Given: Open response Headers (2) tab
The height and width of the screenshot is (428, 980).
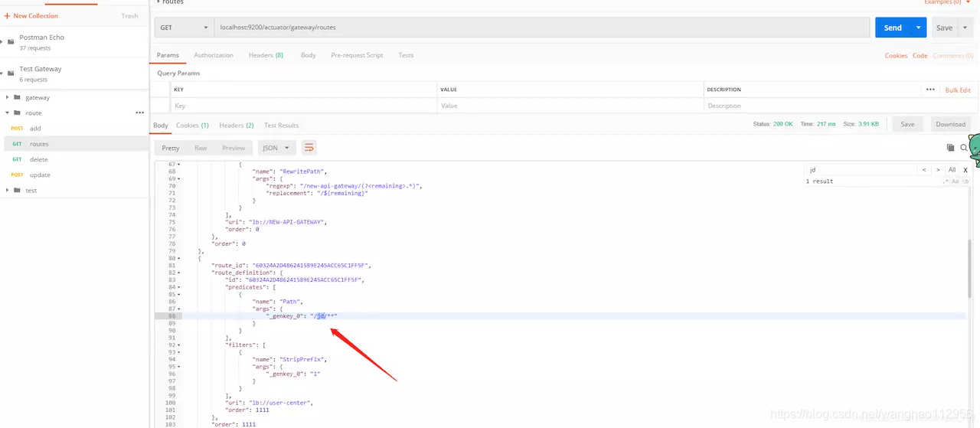Looking at the screenshot, I should [x=237, y=125].
